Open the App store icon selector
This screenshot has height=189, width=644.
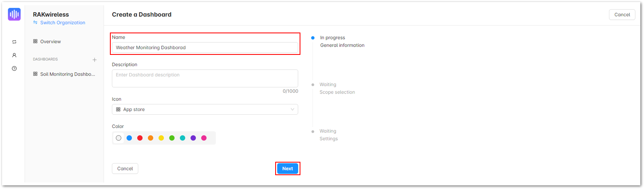205,109
